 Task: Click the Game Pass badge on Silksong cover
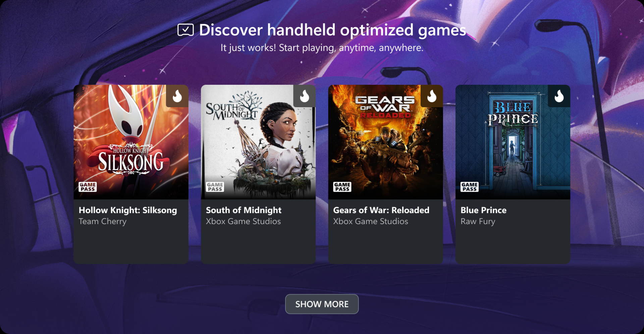pyautogui.click(x=88, y=187)
